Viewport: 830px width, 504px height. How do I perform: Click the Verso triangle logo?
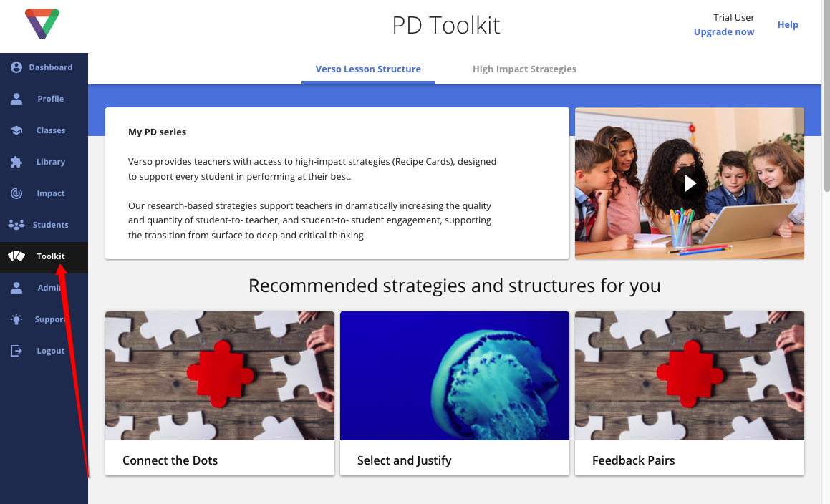(42, 24)
